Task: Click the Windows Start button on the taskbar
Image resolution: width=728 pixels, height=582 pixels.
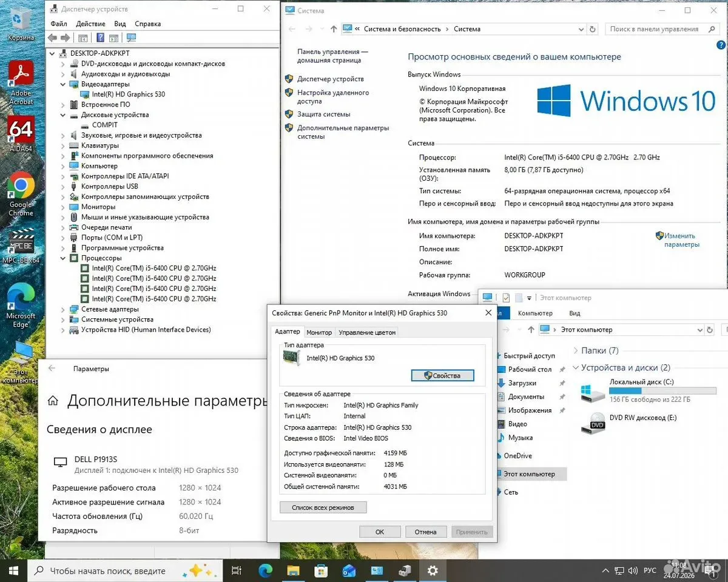Action: click(x=13, y=570)
